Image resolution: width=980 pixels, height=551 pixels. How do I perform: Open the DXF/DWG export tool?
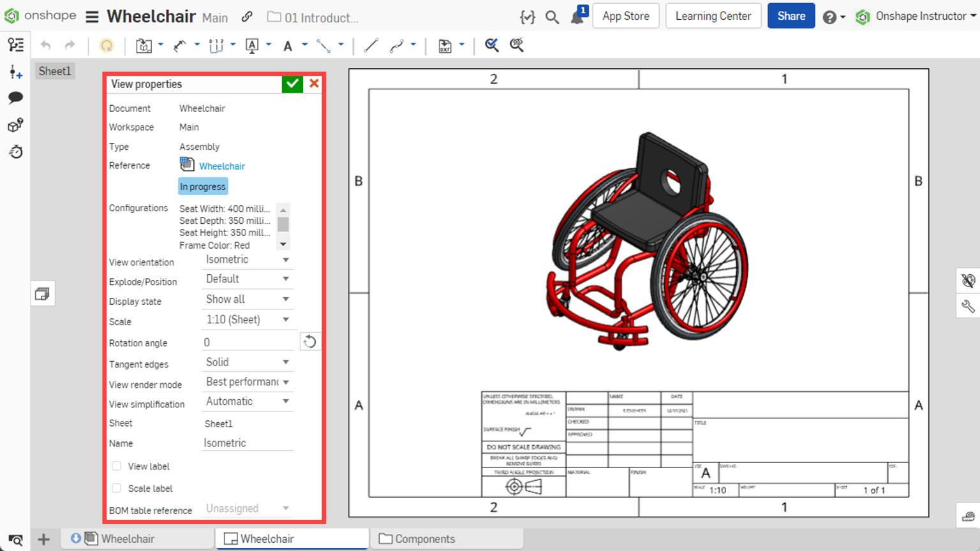coord(445,45)
